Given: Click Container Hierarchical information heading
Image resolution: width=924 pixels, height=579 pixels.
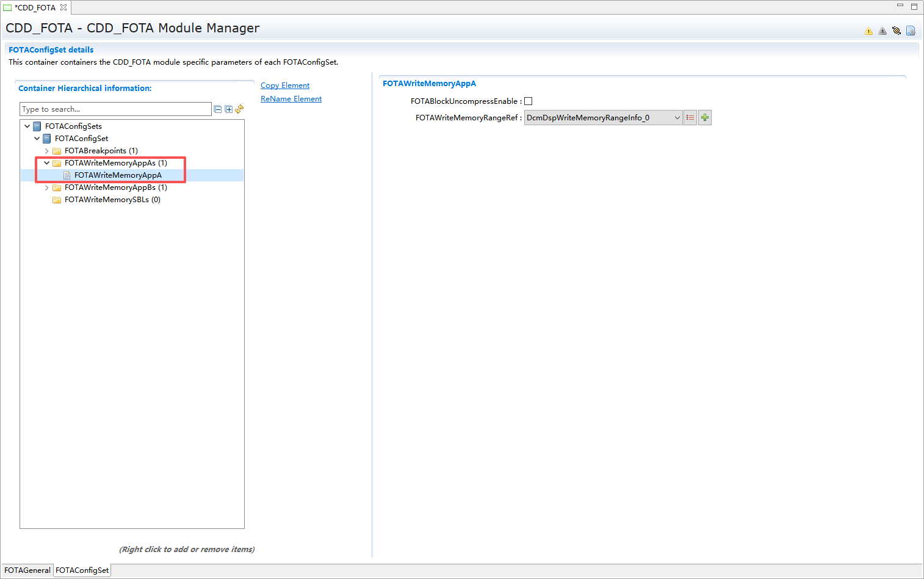Looking at the screenshot, I should click(x=85, y=89).
